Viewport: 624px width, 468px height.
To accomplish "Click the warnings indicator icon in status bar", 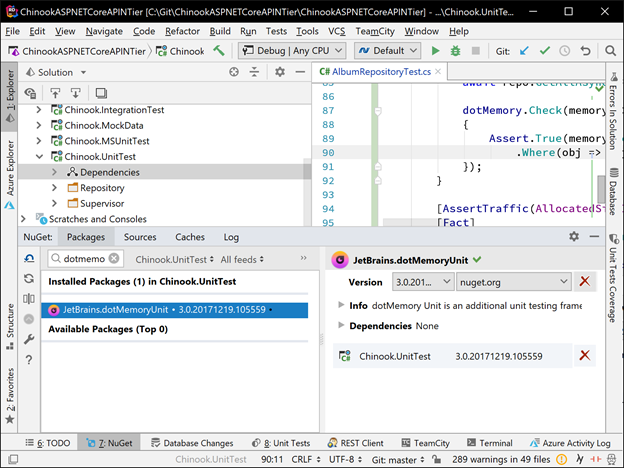I will 561,459.
